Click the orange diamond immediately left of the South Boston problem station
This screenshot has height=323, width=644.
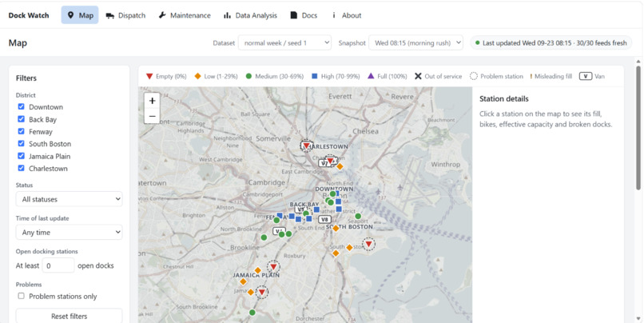349,247
